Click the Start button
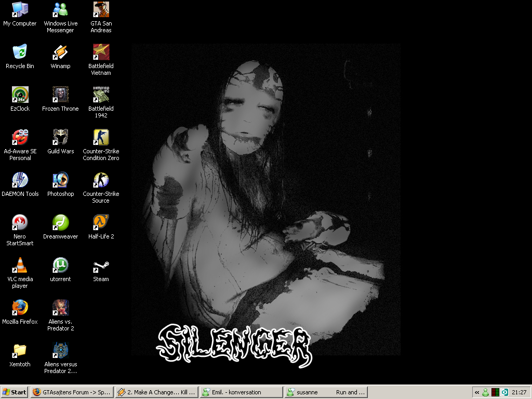This screenshot has width=532, height=399. click(15, 392)
